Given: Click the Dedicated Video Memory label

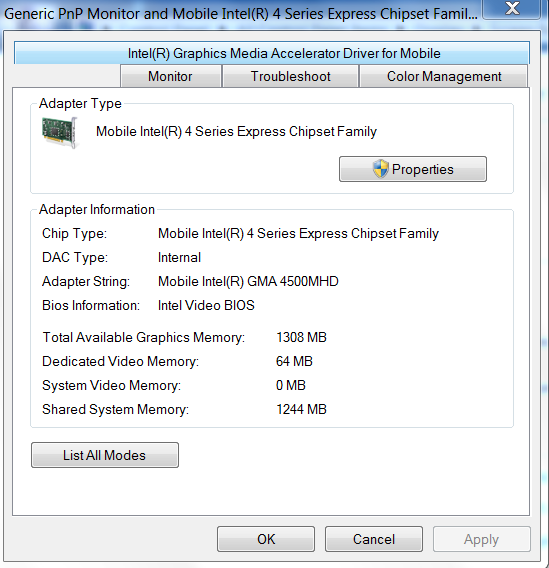Looking at the screenshot, I should click(121, 362).
